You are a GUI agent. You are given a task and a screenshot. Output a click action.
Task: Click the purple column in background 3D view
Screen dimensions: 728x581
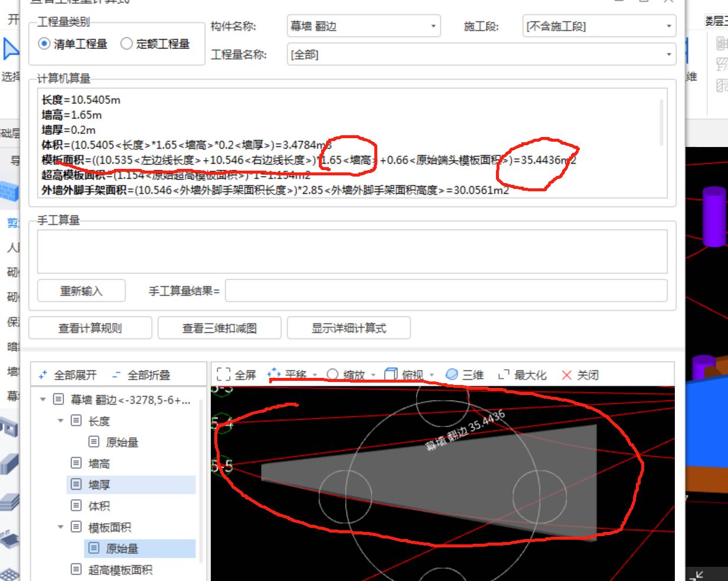pos(714,216)
